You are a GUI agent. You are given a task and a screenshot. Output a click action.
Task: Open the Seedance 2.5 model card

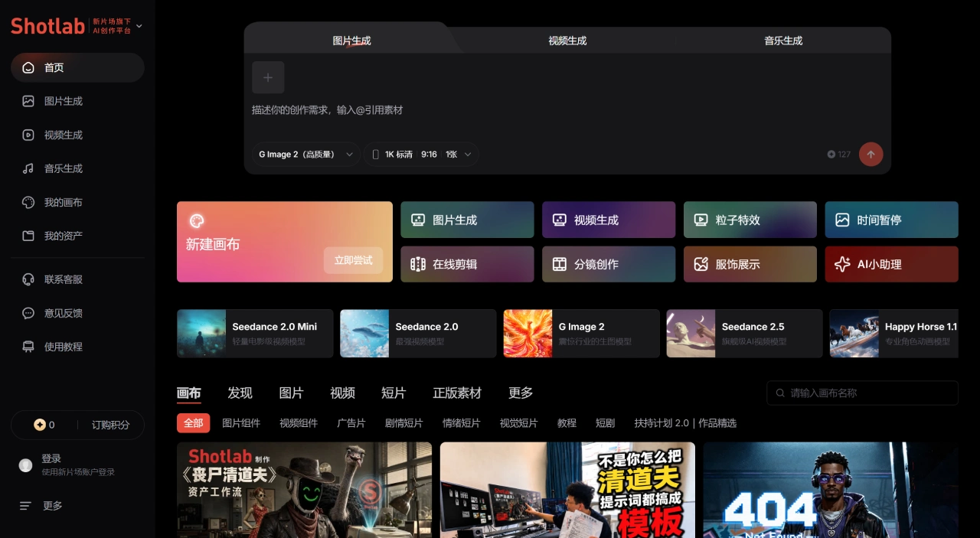tap(744, 334)
